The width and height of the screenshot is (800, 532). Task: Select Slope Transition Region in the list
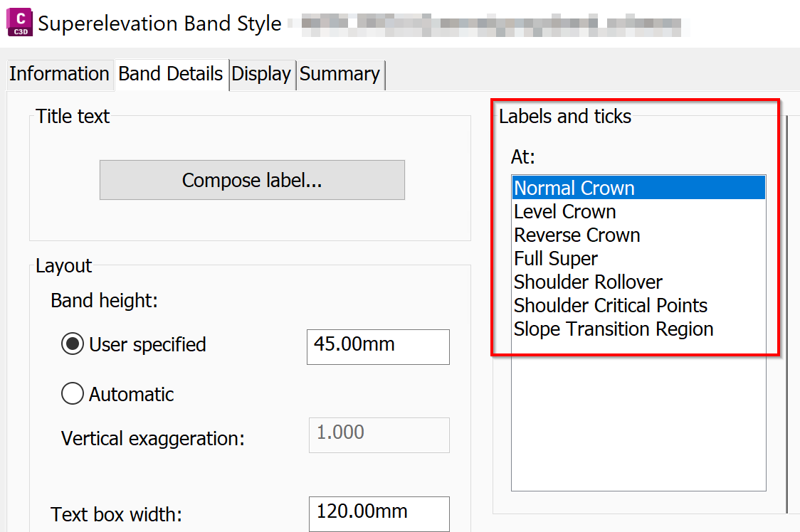click(x=614, y=329)
